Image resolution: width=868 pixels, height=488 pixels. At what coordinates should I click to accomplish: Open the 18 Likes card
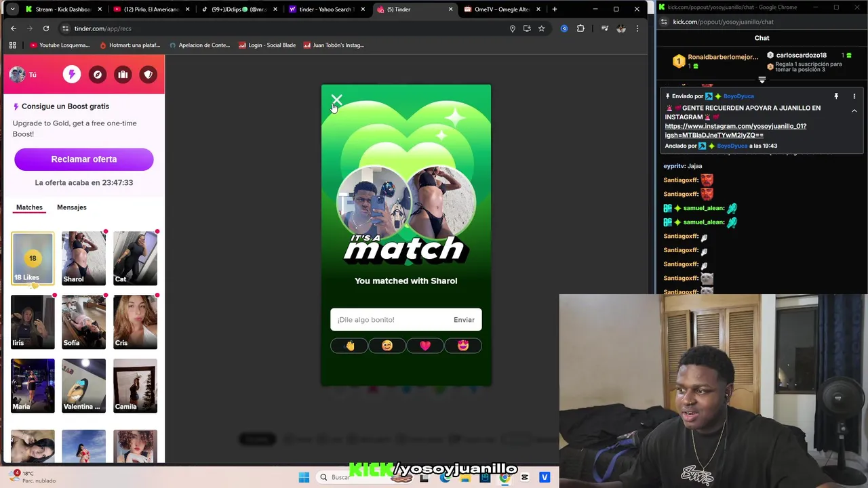click(33, 258)
